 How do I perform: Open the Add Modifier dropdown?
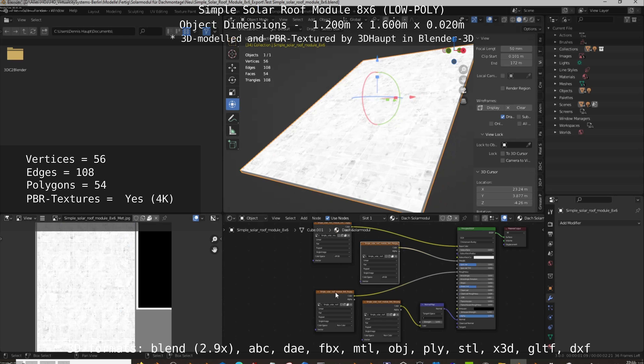click(x=599, y=223)
